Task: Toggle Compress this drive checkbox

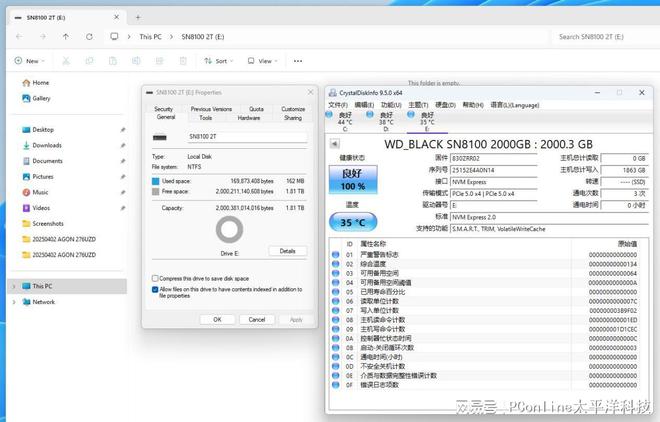Action: click(155, 279)
